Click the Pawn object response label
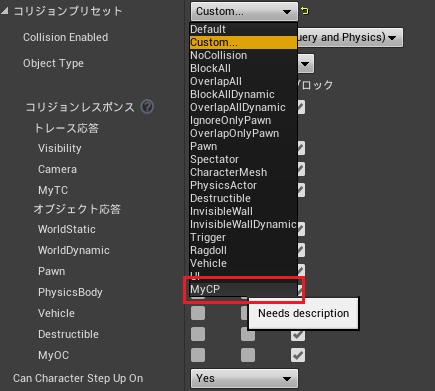The width and height of the screenshot is (435, 391). 51,271
